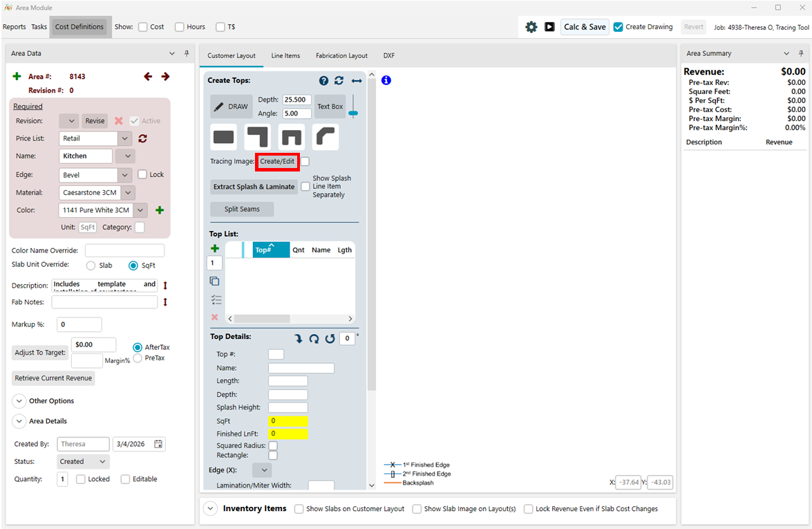Enable Show Splash Line Item Separately

(x=305, y=187)
